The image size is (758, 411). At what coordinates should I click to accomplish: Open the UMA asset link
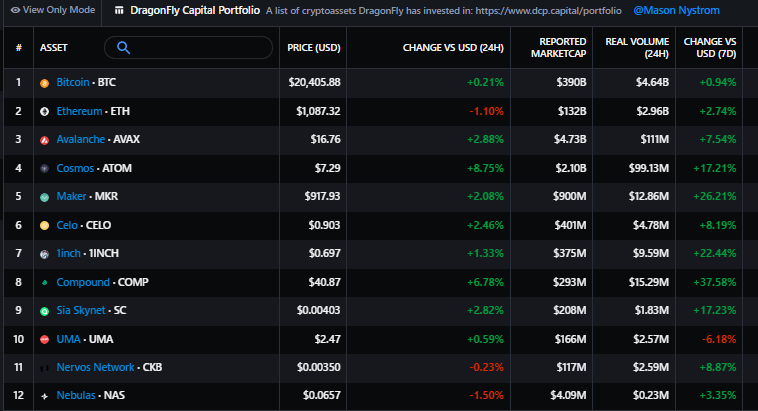pos(68,339)
